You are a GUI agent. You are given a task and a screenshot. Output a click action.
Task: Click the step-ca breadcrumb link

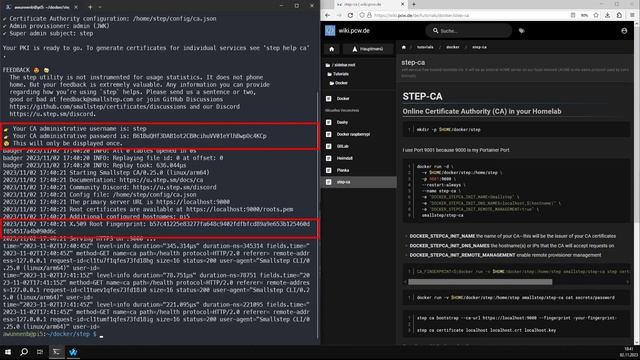479,47
